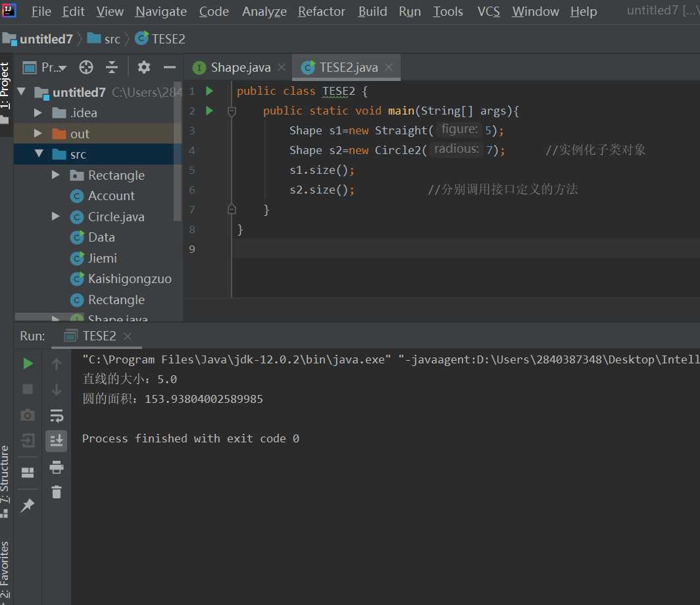The width and height of the screenshot is (700, 605).
Task: Close the TESE2 run tab
Action: [128, 336]
